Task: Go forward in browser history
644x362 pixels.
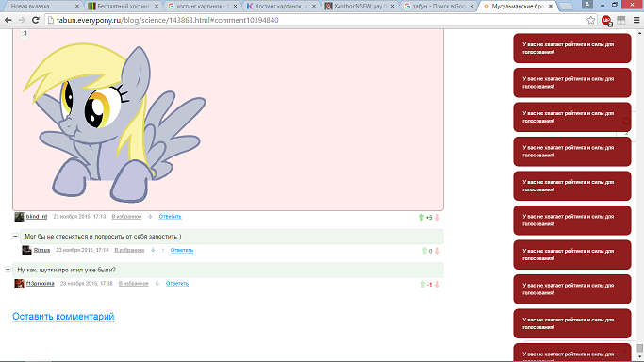Action: tap(22, 20)
